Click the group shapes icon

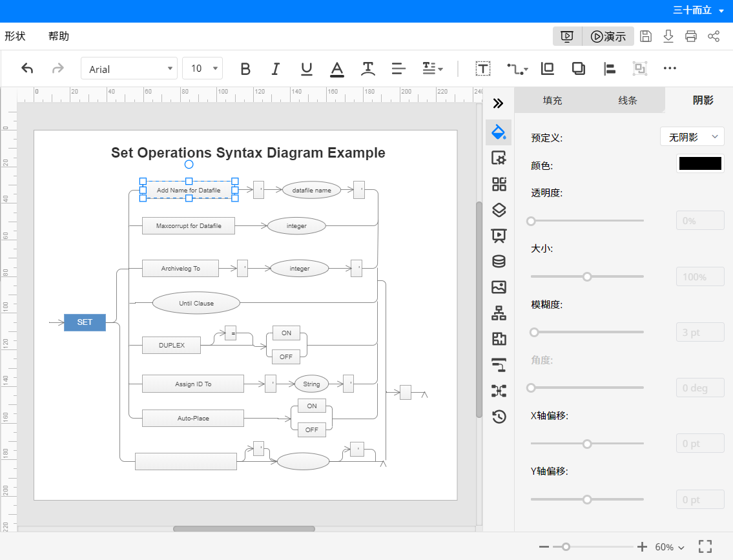639,68
